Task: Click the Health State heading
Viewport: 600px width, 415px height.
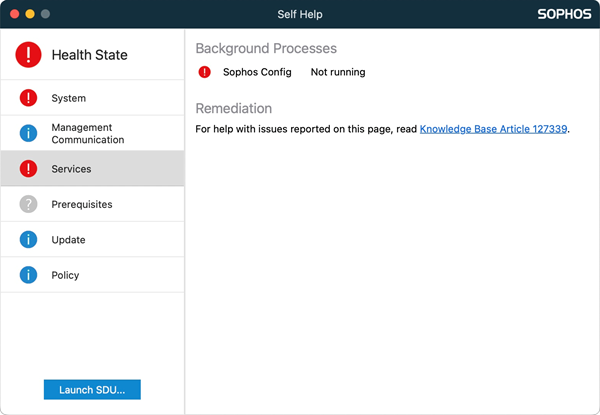Action: pyautogui.click(x=90, y=55)
